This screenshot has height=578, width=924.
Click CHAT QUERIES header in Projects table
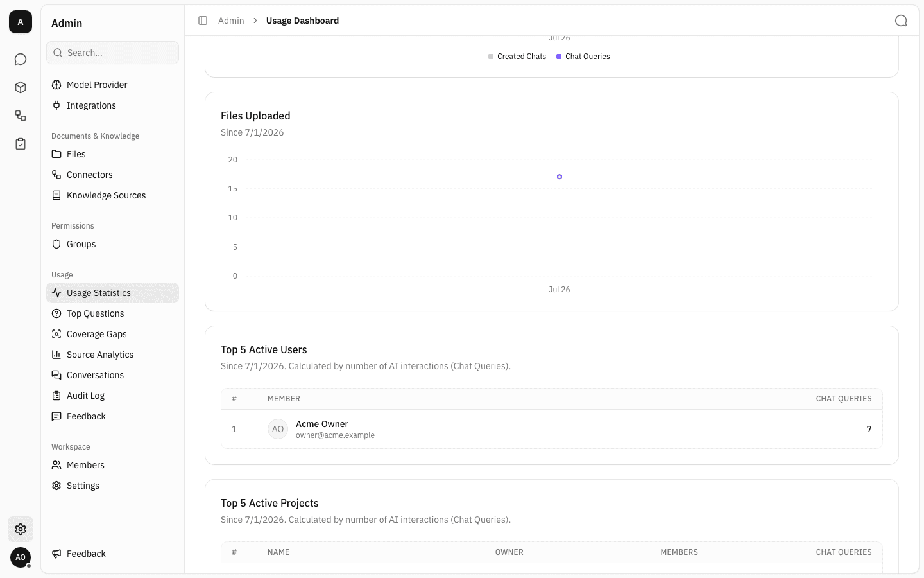tap(844, 552)
